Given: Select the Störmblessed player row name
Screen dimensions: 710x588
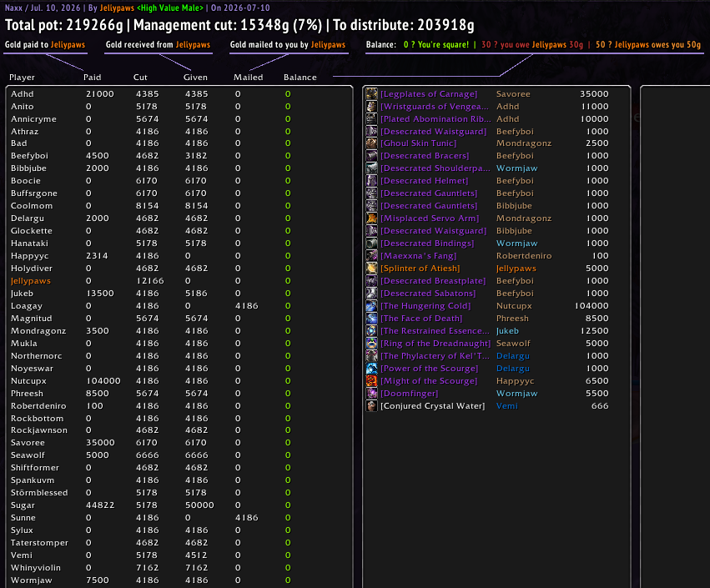Looking at the screenshot, I should [x=39, y=492].
